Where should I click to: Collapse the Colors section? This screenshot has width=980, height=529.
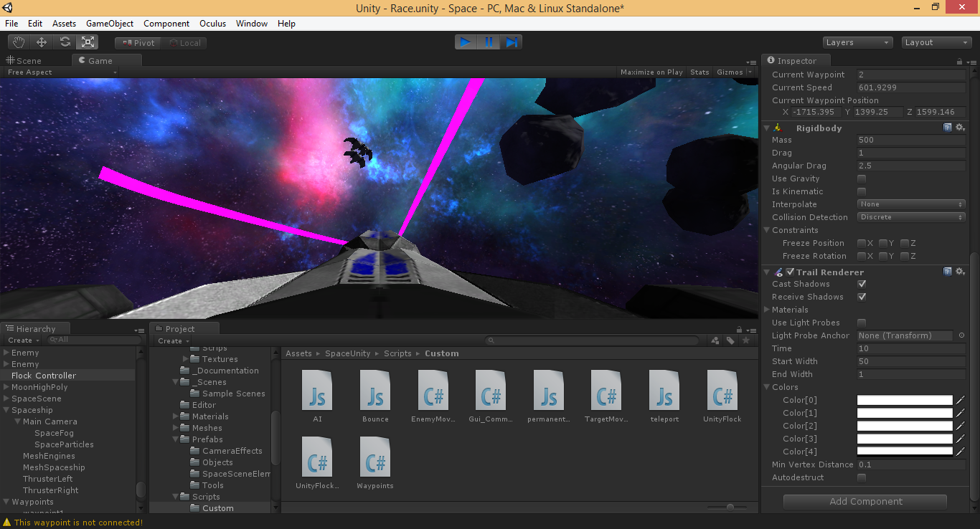pos(767,386)
